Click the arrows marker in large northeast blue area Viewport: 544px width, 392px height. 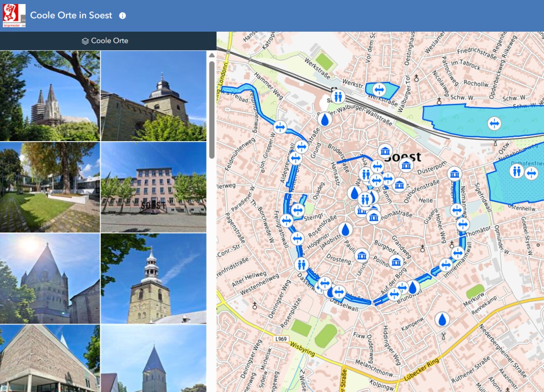(x=494, y=123)
